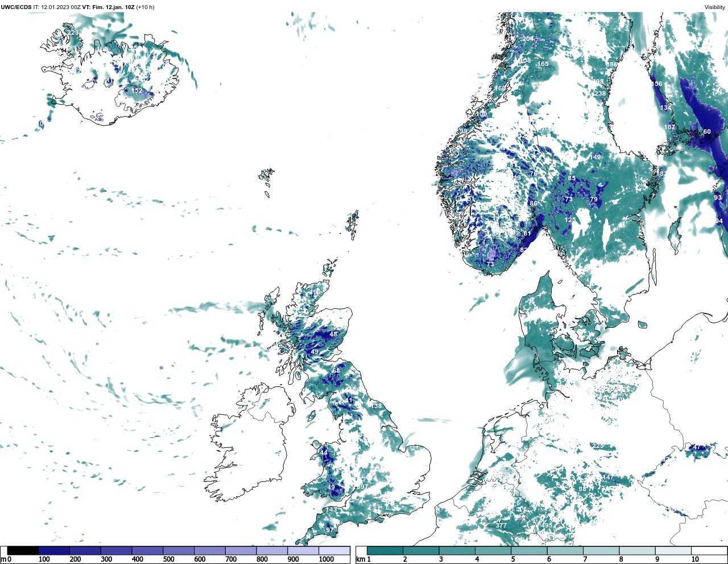Screen dimensions: 728x564
Task: Choose the 300–400 m legend color
Action: tap(116, 551)
